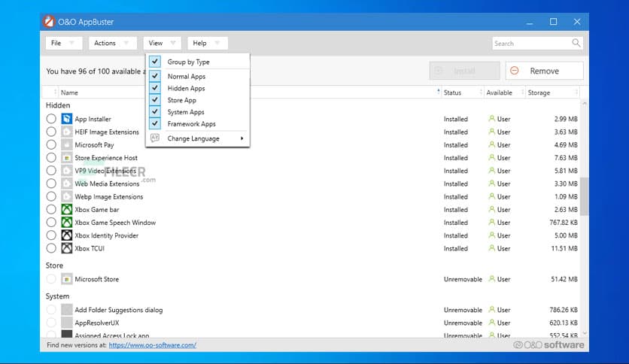
Task: Click the Add Folder Suggestions dialog icon
Action: 67,310
